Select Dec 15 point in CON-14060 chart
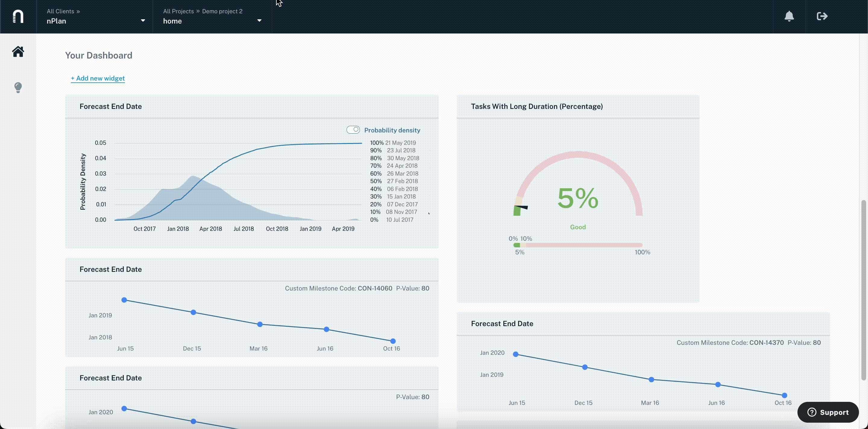Viewport: 868px width, 429px height. [193, 312]
